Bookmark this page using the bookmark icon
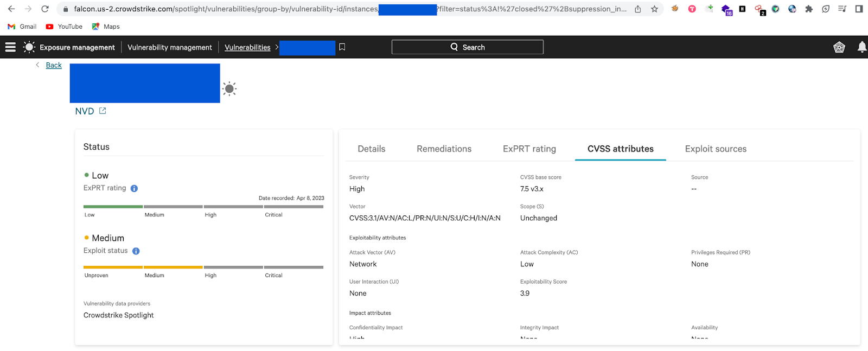 [342, 47]
